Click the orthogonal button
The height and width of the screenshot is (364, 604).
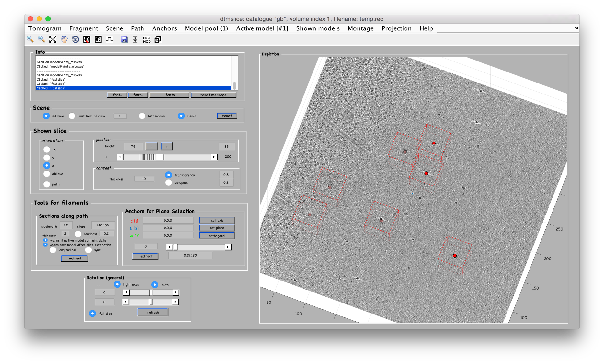click(217, 236)
